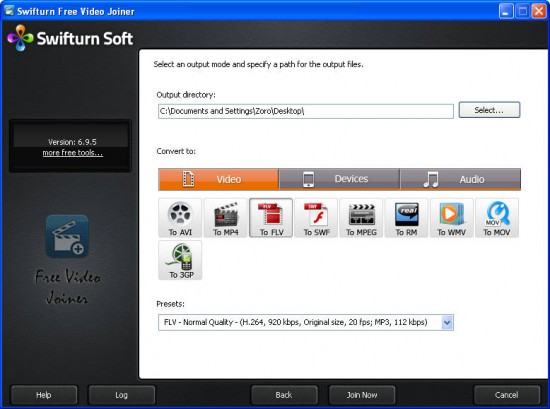Switch to the Video tab
Screen dimensions: 550x409
(219, 179)
